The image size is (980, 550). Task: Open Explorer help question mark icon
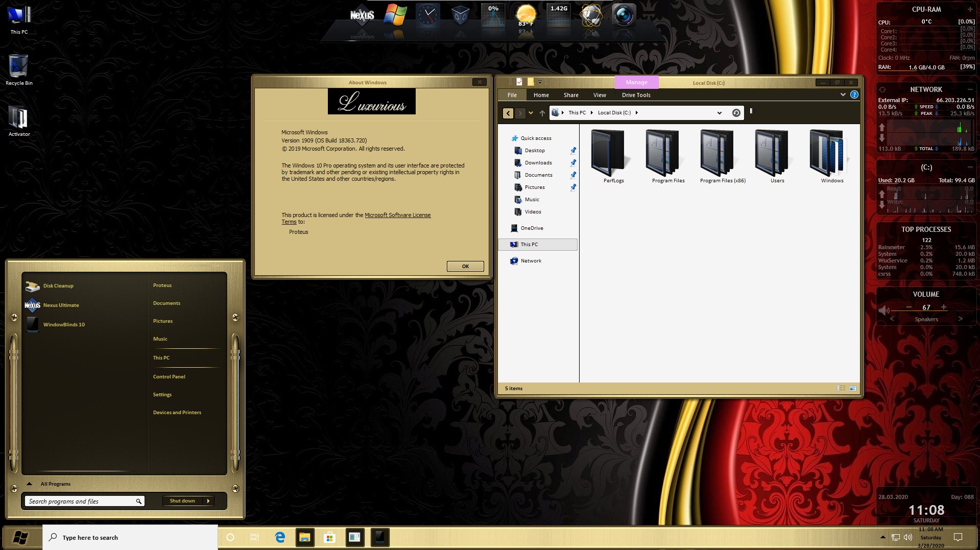tap(854, 94)
